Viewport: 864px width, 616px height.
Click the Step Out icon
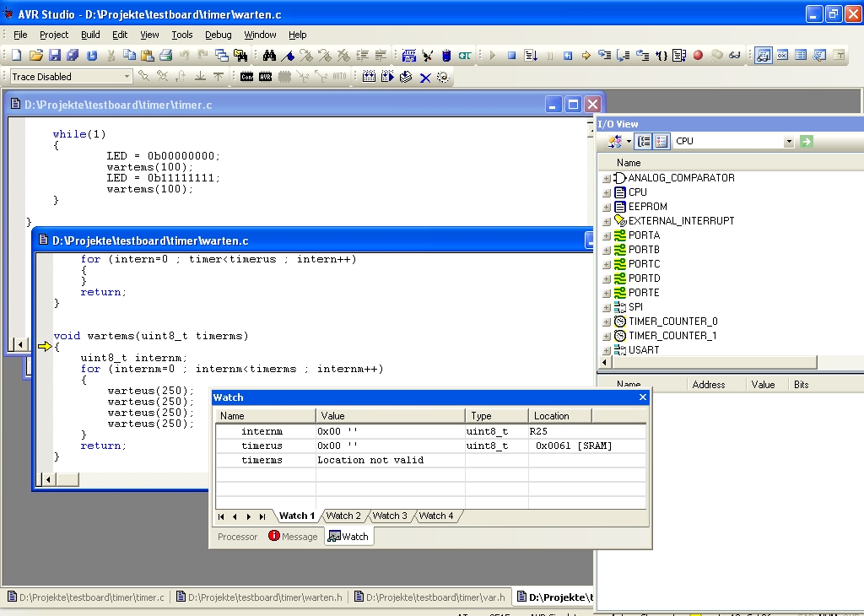click(x=642, y=55)
